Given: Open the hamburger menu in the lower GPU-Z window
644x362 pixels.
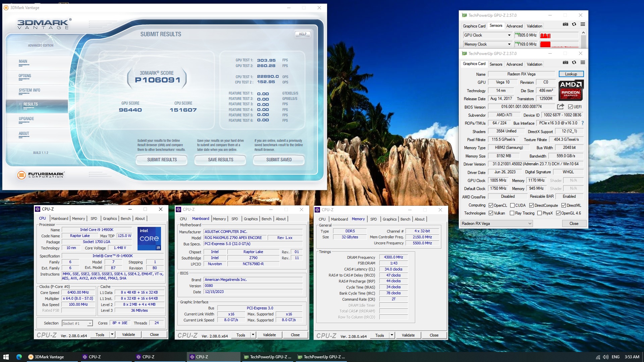Looking at the screenshot, I should click(583, 63).
